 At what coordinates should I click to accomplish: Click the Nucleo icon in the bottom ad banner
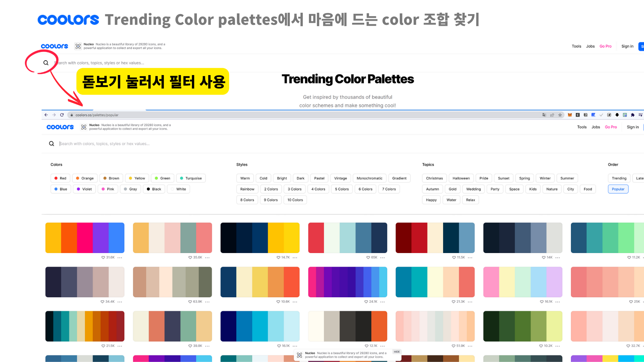300,355
